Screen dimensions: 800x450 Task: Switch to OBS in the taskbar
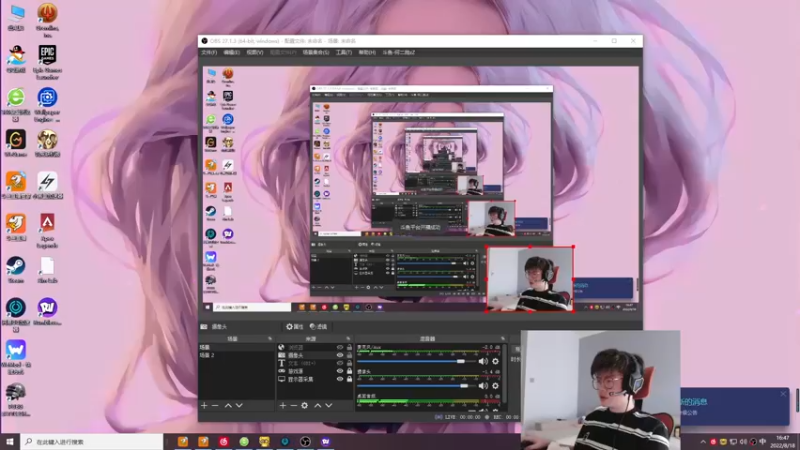[305, 442]
